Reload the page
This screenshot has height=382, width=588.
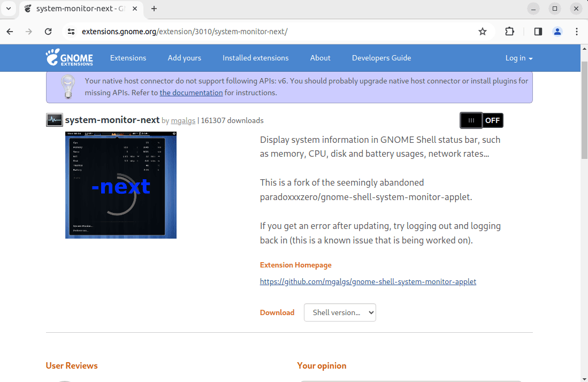48,32
